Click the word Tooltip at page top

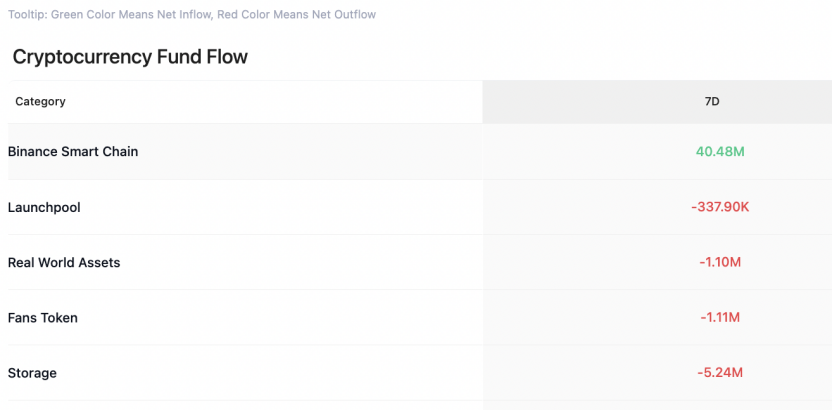(26, 14)
